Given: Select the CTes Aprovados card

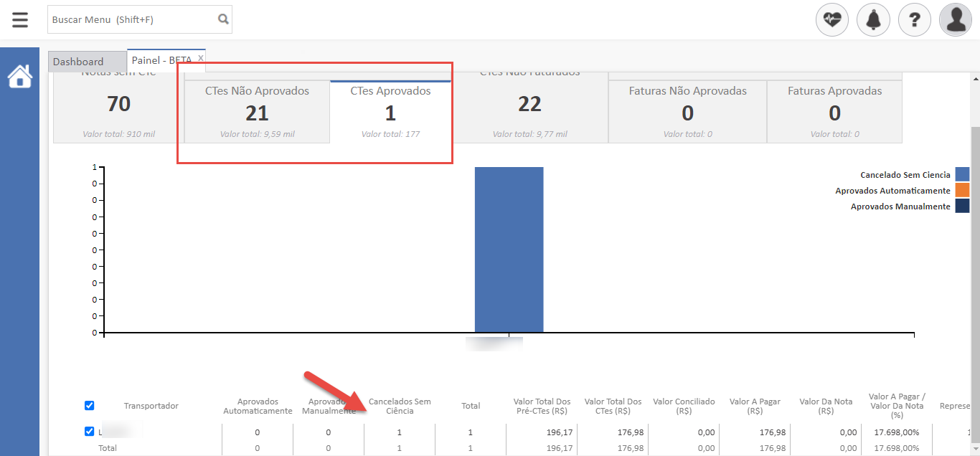Looking at the screenshot, I should tap(390, 112).
